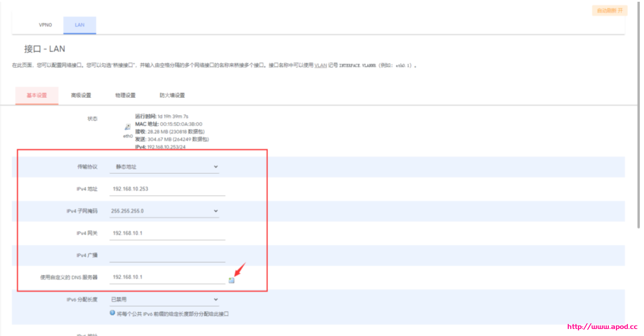Click the custom DNS server input field
Screen dimensions: 644x336
click(x=167, y=277)
